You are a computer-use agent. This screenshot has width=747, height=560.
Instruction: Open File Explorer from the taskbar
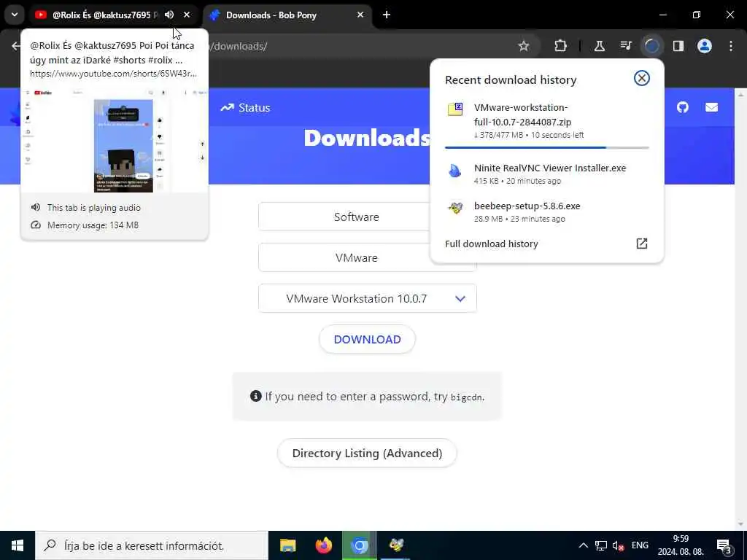tap(287, 545)
